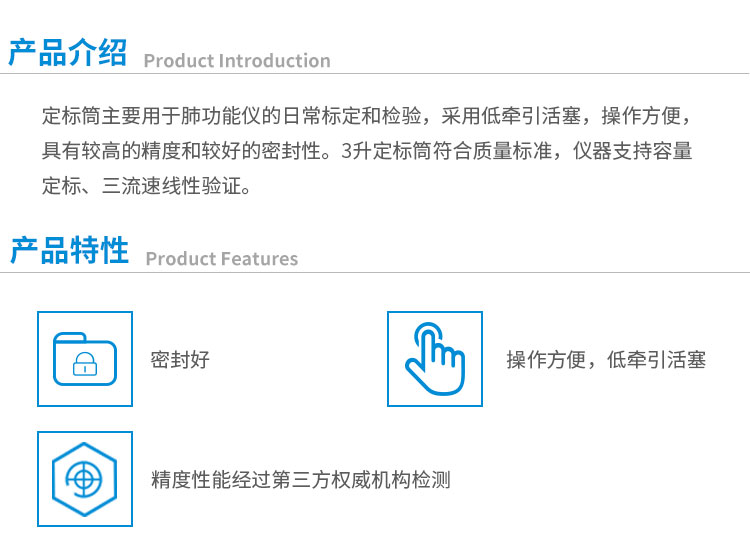Click the text 仪器支持容量 in the paragraph
Image resolution: width=750 pixels, height=557 pixels.
pyautogui.click(x=632, y=151)
